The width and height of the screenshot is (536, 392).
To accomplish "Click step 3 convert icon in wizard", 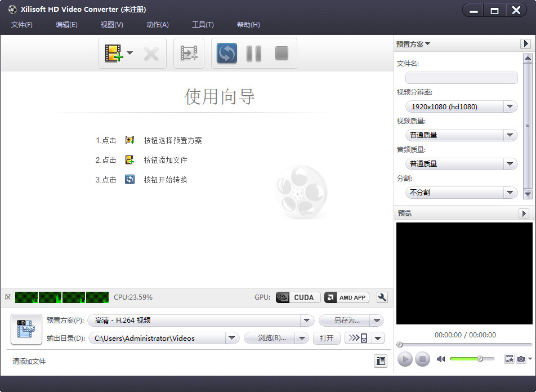I will 129,180.
